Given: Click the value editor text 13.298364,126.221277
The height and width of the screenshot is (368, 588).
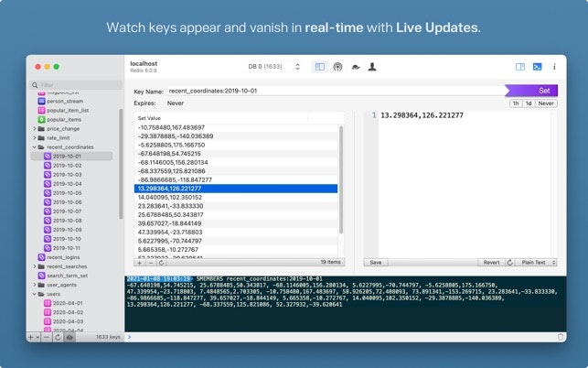Looking at the screenshot, I should (422, 115).
